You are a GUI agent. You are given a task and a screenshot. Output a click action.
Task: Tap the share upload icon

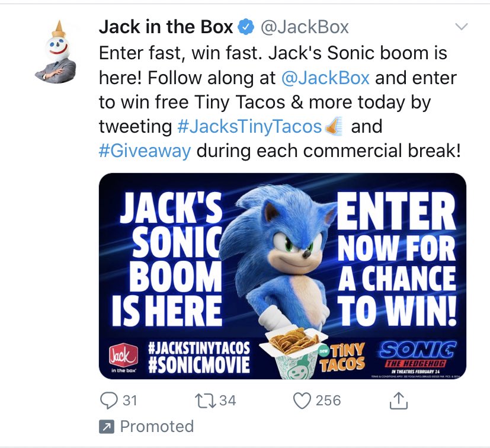[x=399, y=401]
